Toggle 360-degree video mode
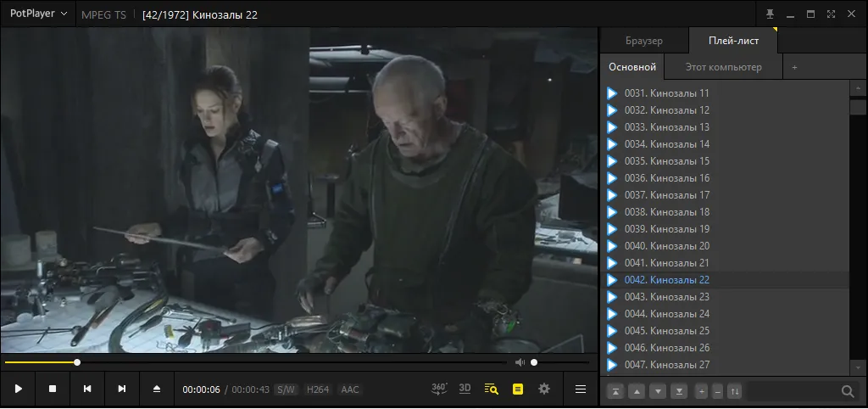The height and width of the screenshot is (409, 868). point(440,389)
